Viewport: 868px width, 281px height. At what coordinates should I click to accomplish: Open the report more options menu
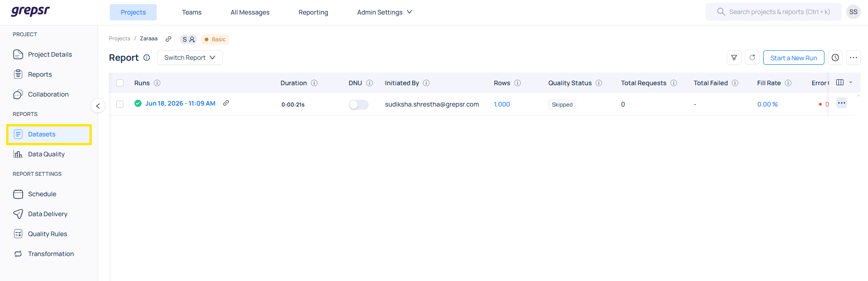[853, 58]
